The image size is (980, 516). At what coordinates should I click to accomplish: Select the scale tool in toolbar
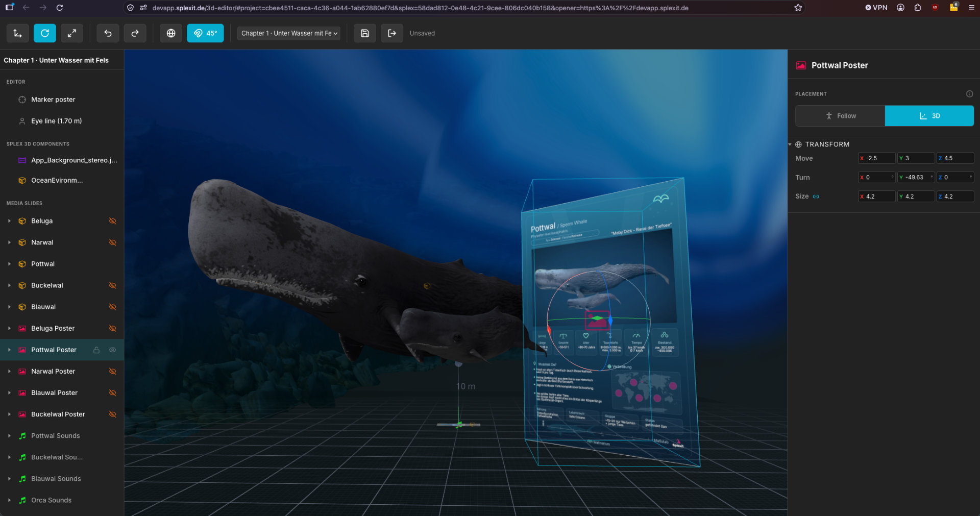click(x=72, y=33)
